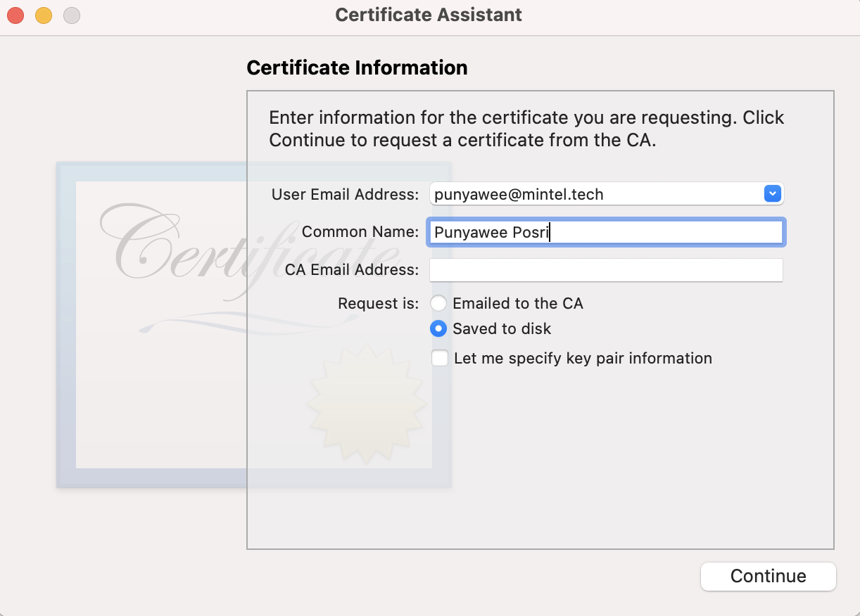Minimize the window with the yellow button

[44, 15]
